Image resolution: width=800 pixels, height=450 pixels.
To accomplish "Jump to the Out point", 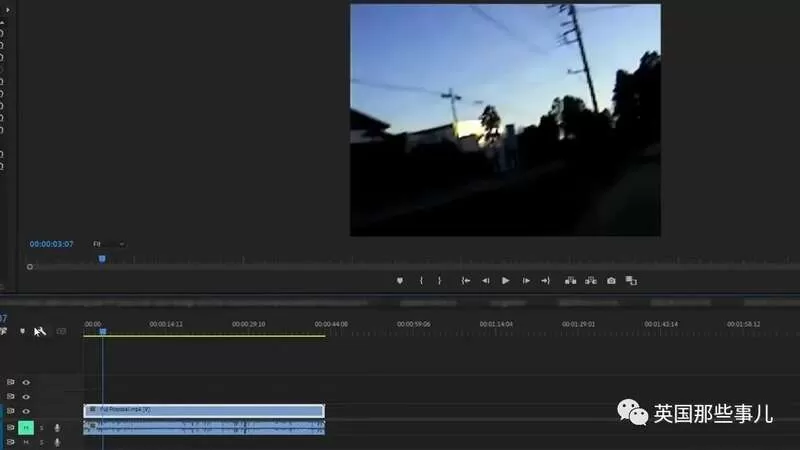I will [x=545, y=281].
